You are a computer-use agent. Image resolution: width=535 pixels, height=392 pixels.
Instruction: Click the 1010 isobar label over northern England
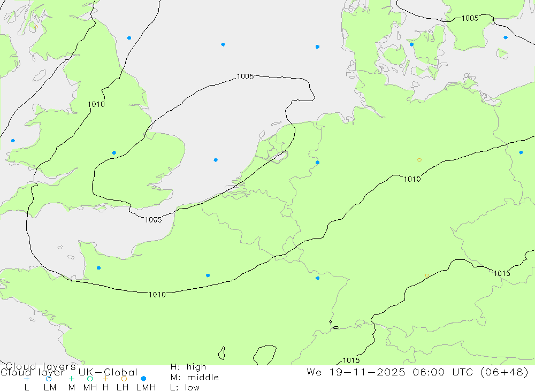(x=96, y=104)
